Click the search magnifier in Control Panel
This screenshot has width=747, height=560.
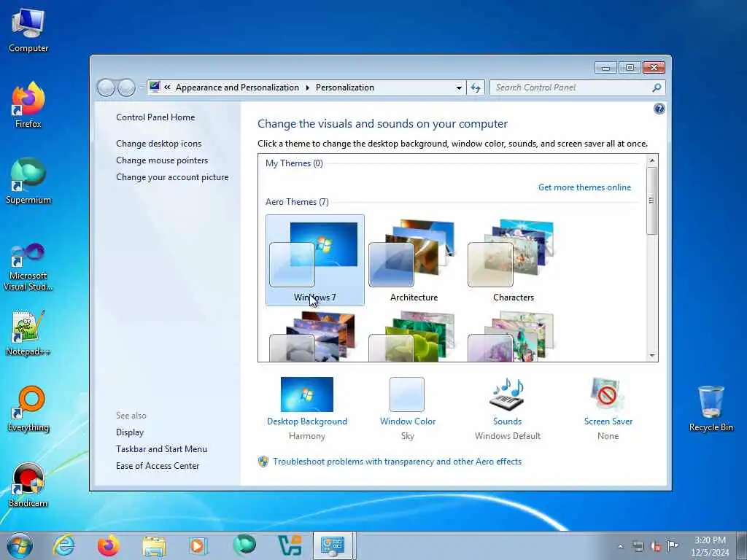657,87
